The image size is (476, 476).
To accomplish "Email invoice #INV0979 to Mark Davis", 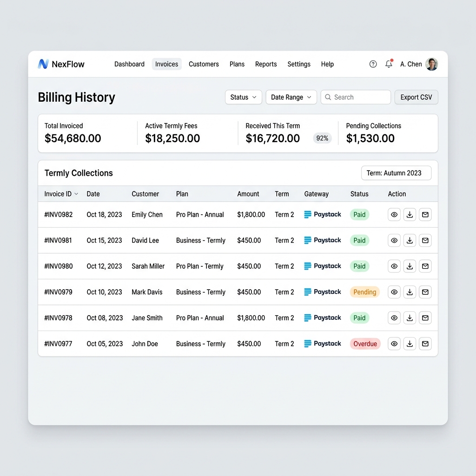I will [425, 292].
